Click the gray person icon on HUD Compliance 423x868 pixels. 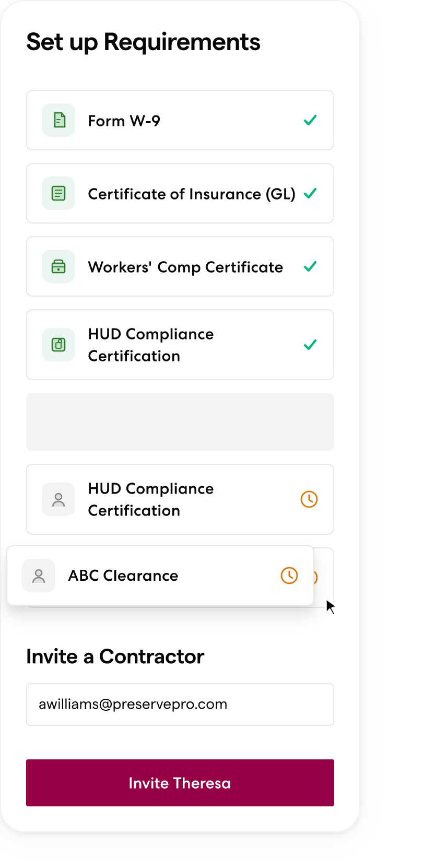58,499
